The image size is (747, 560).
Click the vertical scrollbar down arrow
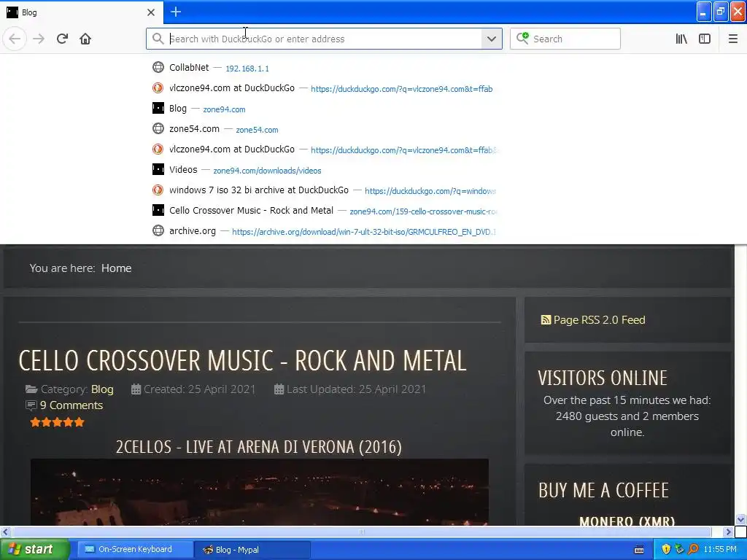click(x=740, y=519)
